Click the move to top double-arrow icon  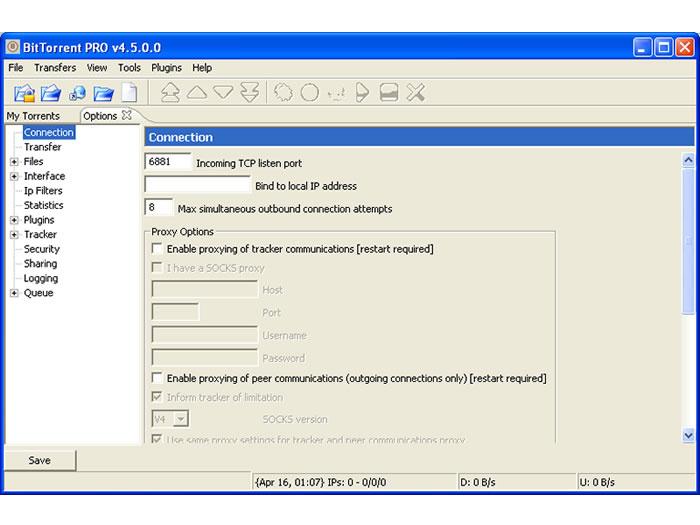coord(170,93)
